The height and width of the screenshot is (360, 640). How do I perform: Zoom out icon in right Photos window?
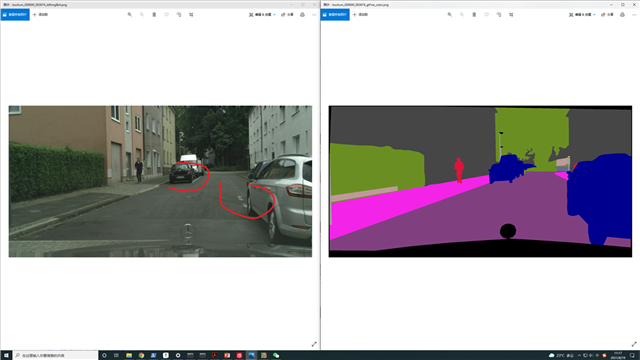[462, 15]
